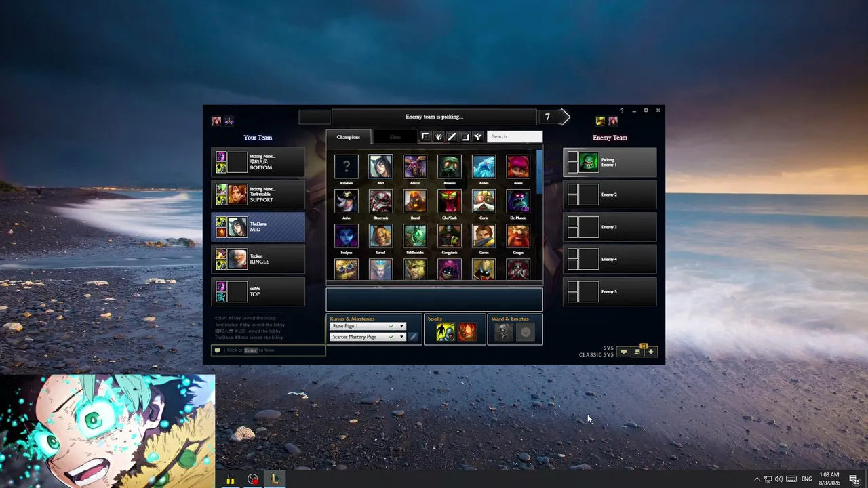This screenshot has width=868, height=488.
Task: Select the Troken JUNGLE teammate slot
Action: click(x=258, y=259)
